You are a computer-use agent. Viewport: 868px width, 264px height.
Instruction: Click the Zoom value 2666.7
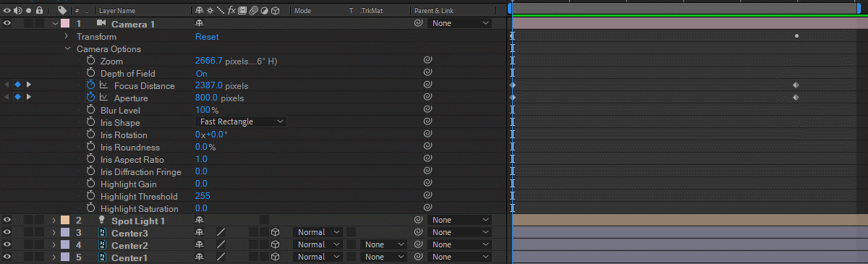(209, 61)
